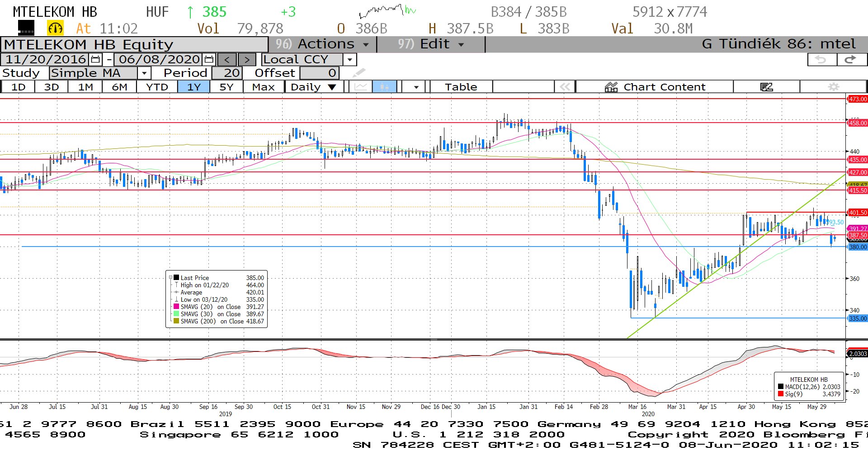Open the 96) Actions menu

(322, 44)
